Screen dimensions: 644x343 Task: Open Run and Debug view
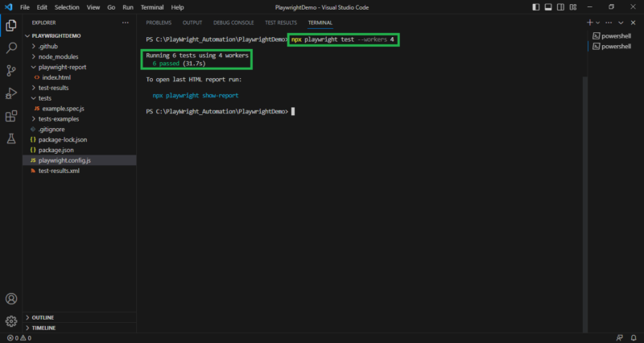point(11,93)
